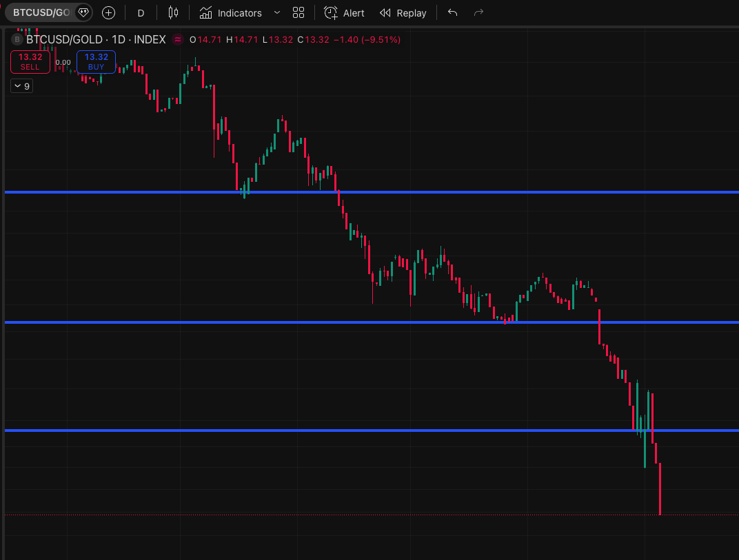This screenshot has width=739, height=560.
Task: Create a new Alert
Action: click(x=344, y=13)
